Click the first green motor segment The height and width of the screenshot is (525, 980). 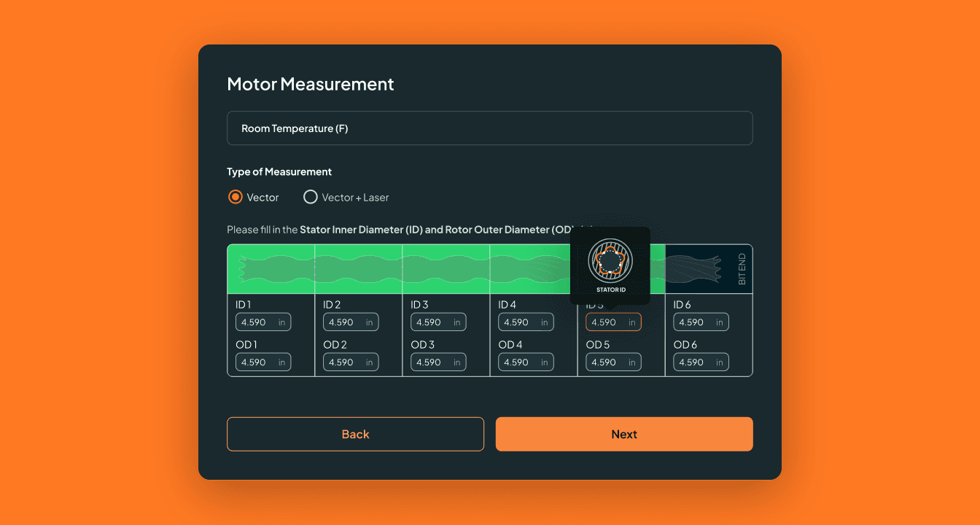click(x=271, y=269)
